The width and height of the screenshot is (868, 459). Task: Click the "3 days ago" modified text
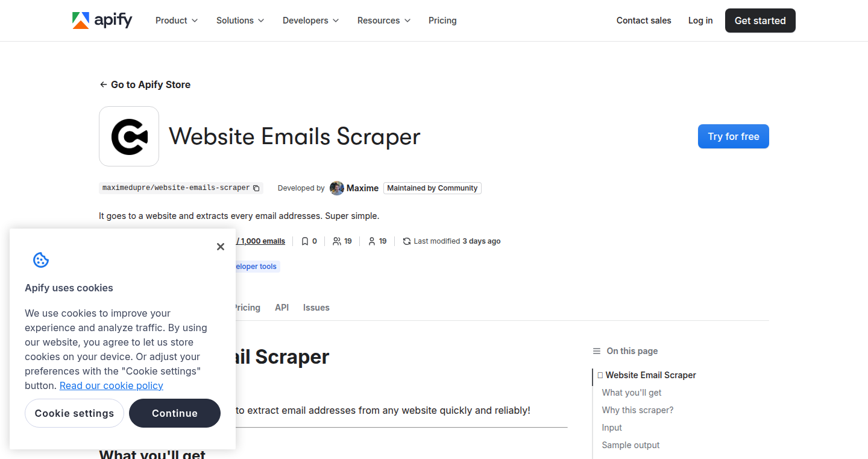(x=482, y=241)
